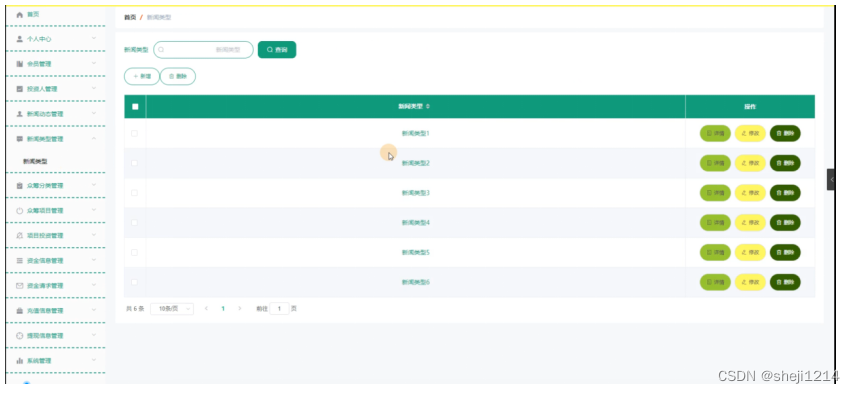Check the box for row 新闻类型6
Screen dimensions: 855x393
135,282
